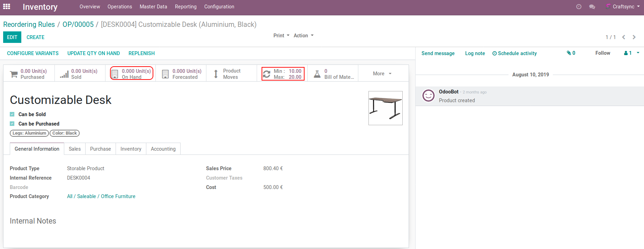Click the activities clock icon in top bar
Viewport: 644px width, 249px height.
point(579,7)
